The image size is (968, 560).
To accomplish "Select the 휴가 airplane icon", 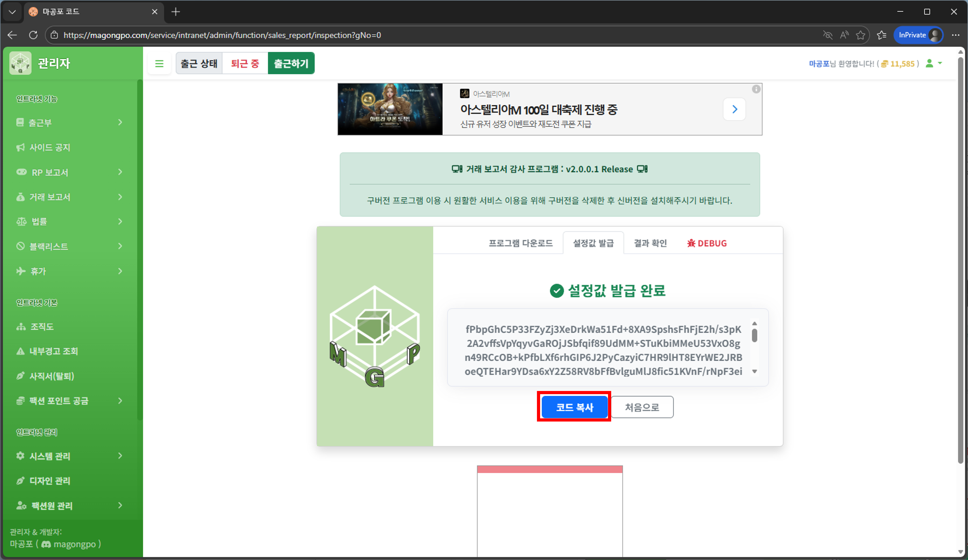I will click(21, 271).
